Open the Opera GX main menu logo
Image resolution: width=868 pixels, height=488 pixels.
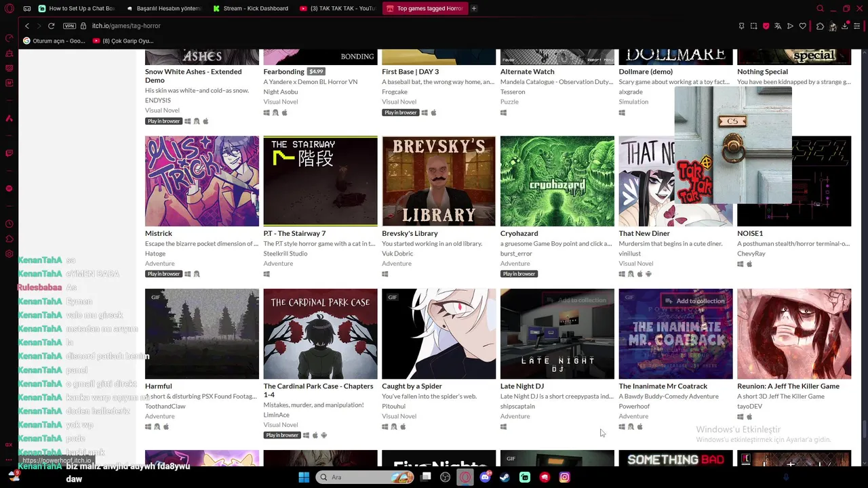coord(9,9)
